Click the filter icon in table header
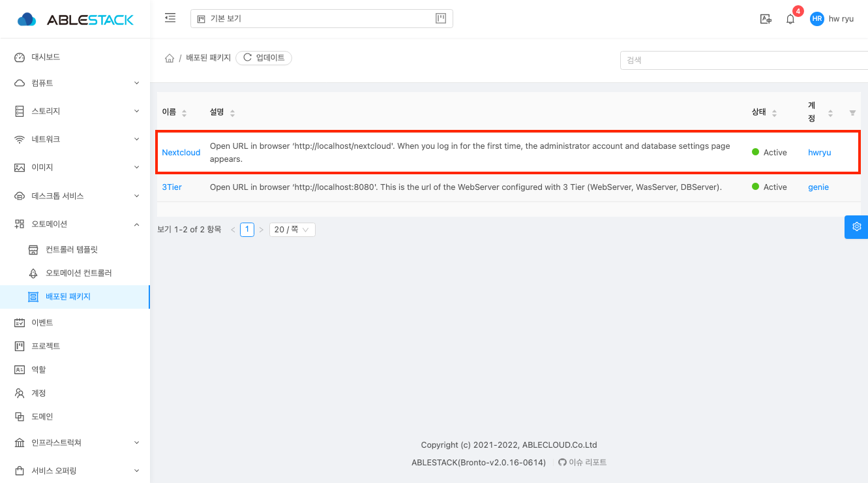Viewport: 868px width, 483px height. coord(852,113)
